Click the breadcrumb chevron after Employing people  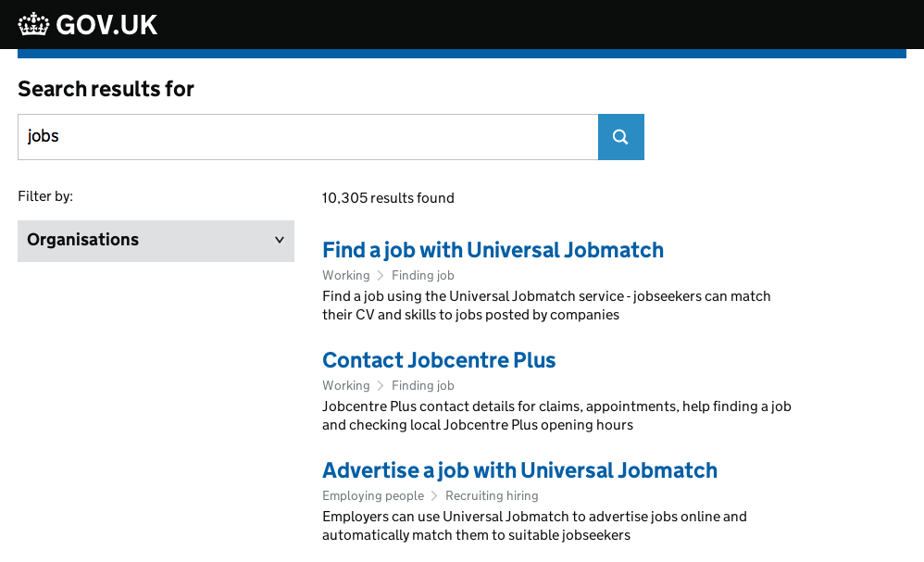pyautogui.click(x=434, y=496)
